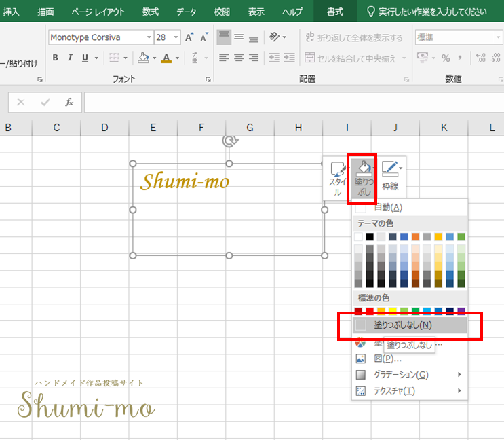Pick yellow standard color swatch
This screenshot has height=440, width=504.
[x=393, y=310]
